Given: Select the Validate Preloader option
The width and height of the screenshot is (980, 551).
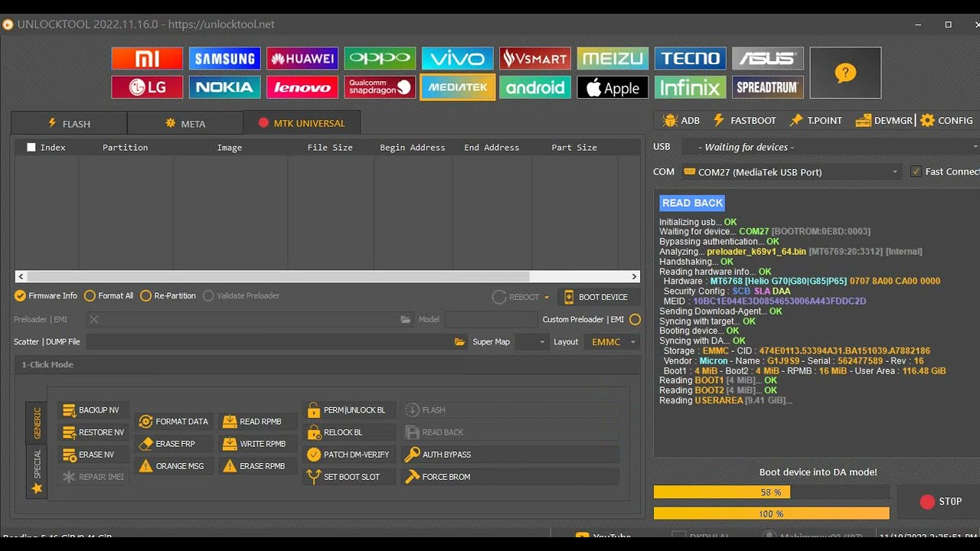Looking at the screenshot, I should pos(241,295).
